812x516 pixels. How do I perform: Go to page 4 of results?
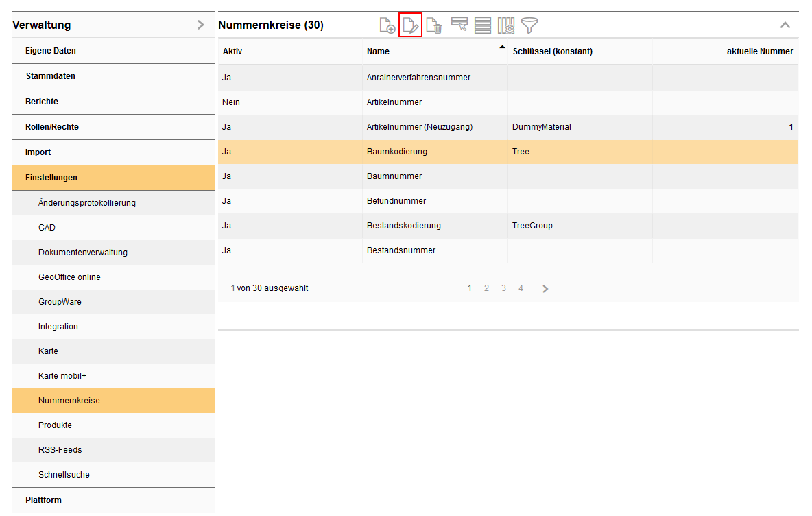[x=521, y=288]
